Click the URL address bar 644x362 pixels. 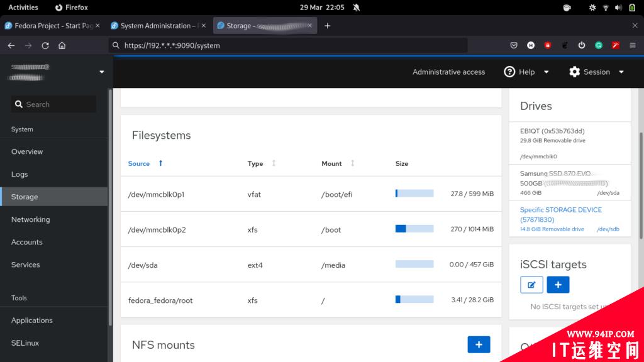coord(288,45)
